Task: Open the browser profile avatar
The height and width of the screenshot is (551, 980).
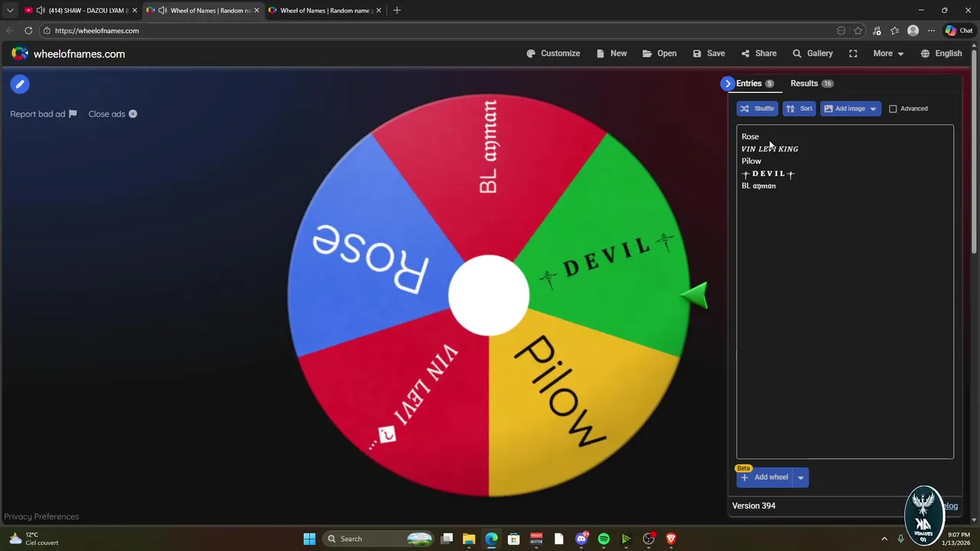Action: coord(913,31)
